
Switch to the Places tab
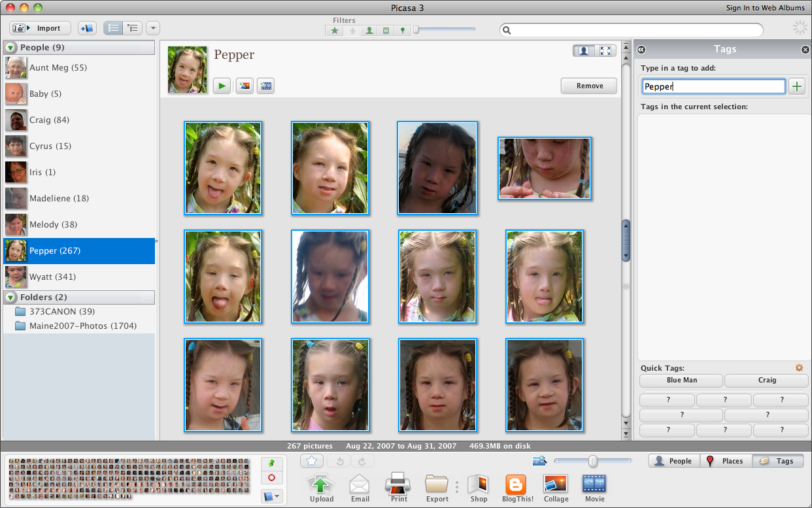(x=725, y=460)
